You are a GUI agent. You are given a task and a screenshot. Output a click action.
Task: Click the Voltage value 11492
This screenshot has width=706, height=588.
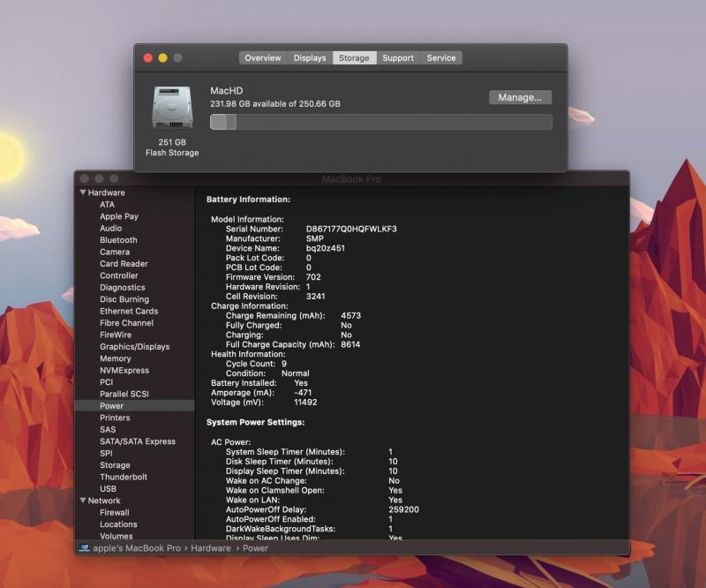[x=305, y=402]
